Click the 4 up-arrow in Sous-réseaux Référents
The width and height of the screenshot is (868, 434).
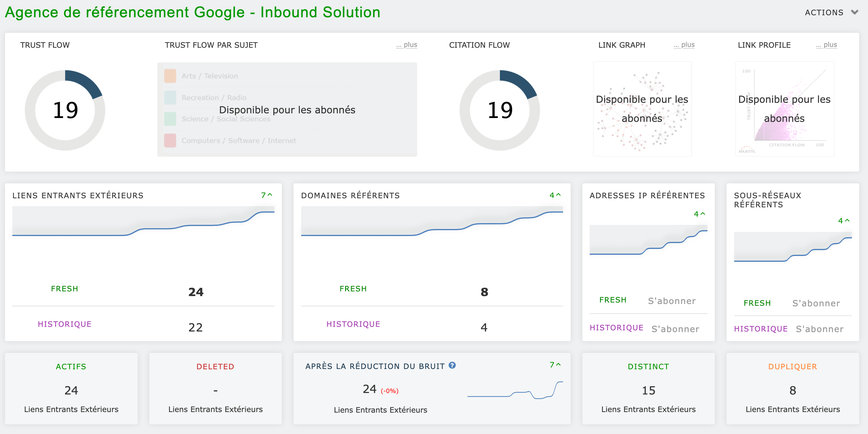(x=844, y=221)
